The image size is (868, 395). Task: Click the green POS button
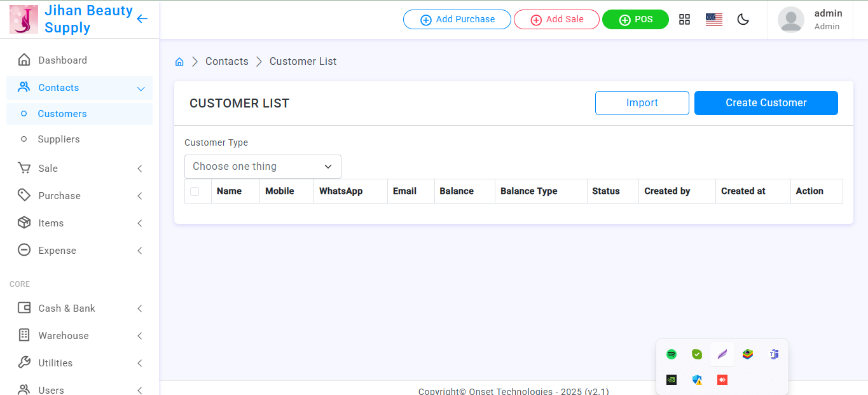635,20
